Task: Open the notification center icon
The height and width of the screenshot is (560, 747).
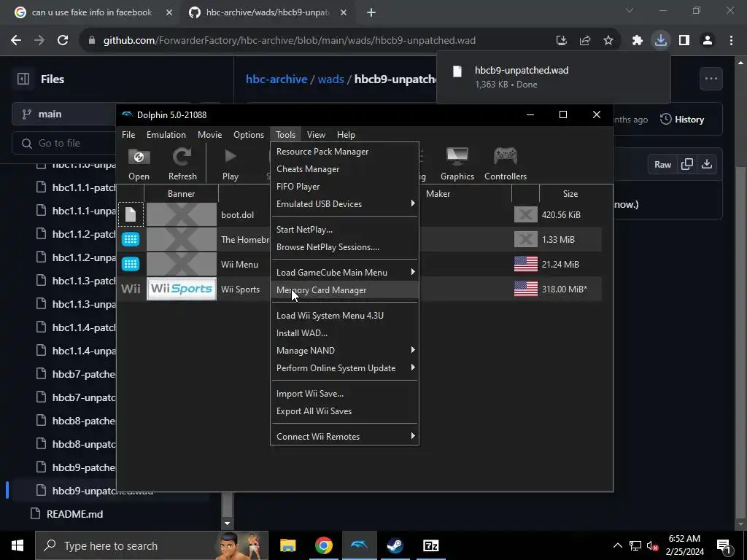Action: pyautogui.click(x=724, y=545)
